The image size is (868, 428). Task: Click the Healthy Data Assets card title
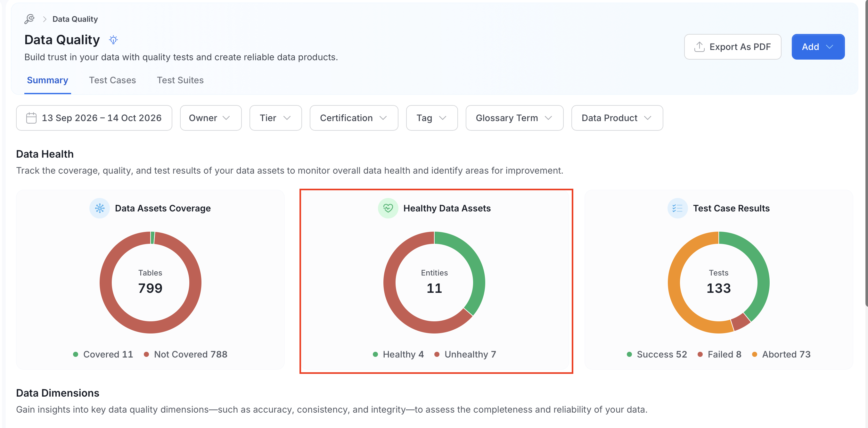[x=447, y=208]
